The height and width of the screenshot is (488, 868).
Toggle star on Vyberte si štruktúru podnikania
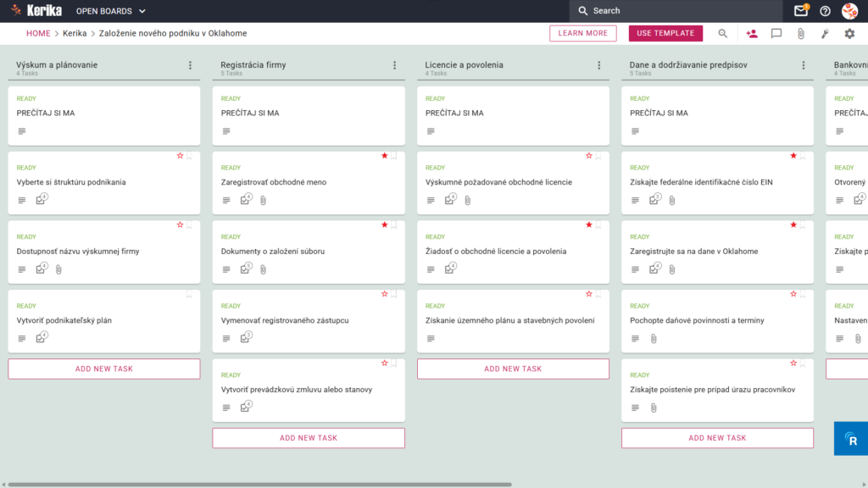point(180,156)
